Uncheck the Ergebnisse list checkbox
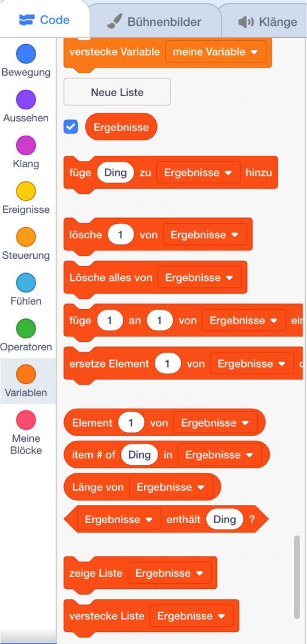Viewport: 307px width, 644px height. coord(70,127)
